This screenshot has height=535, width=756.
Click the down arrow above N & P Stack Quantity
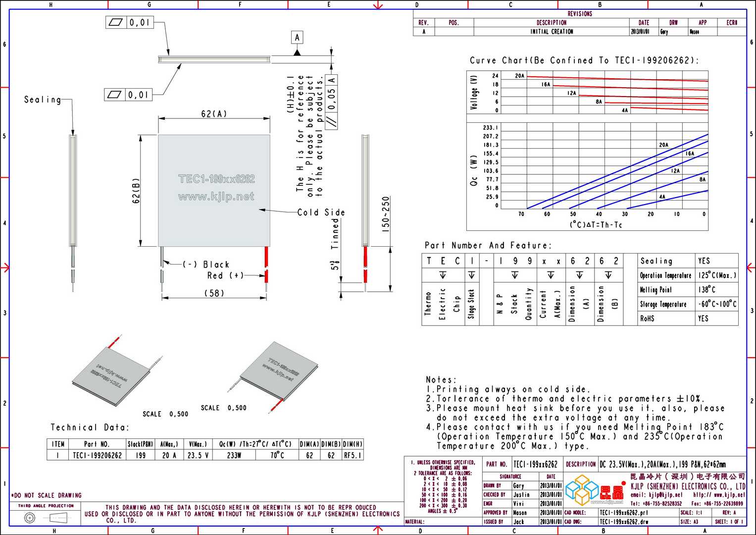515,274
